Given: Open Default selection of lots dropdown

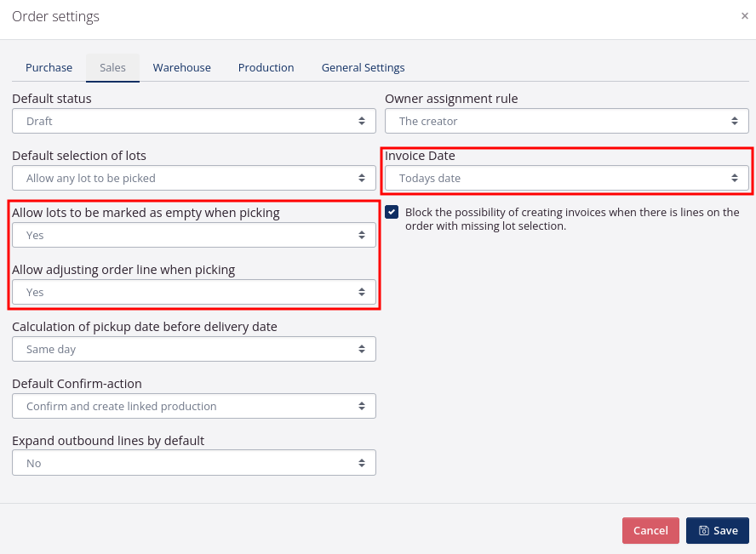Looking at the screenshot, I should [193, 178].
